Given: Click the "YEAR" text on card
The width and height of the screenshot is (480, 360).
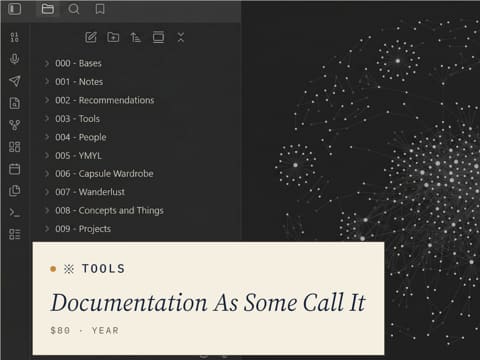Looking at the screenshot, I should click(x=105, y=330).
